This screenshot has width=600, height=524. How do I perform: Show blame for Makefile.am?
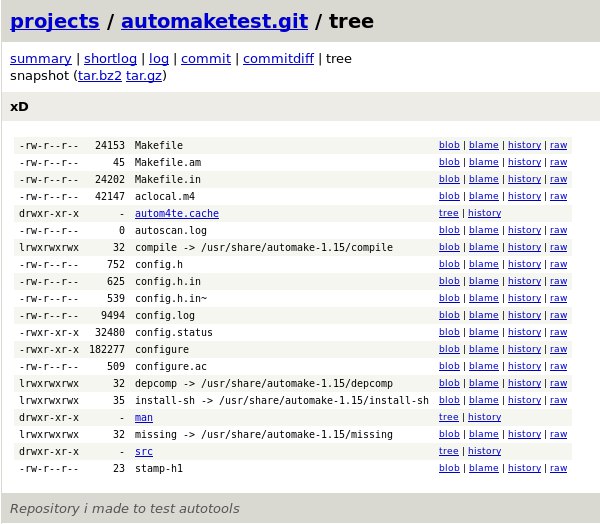coord(484,162)
